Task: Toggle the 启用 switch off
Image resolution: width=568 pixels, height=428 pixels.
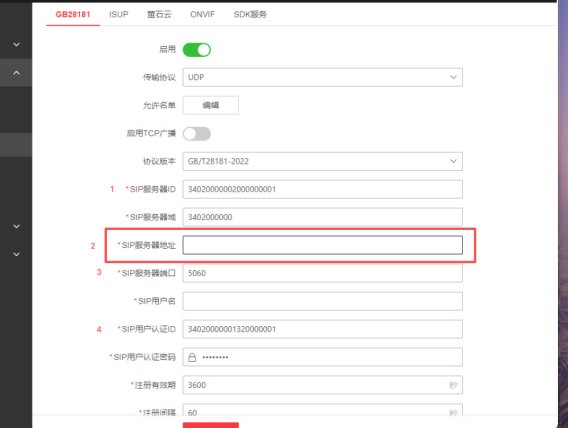Action: pyautogui.click(x=197, y=50)
